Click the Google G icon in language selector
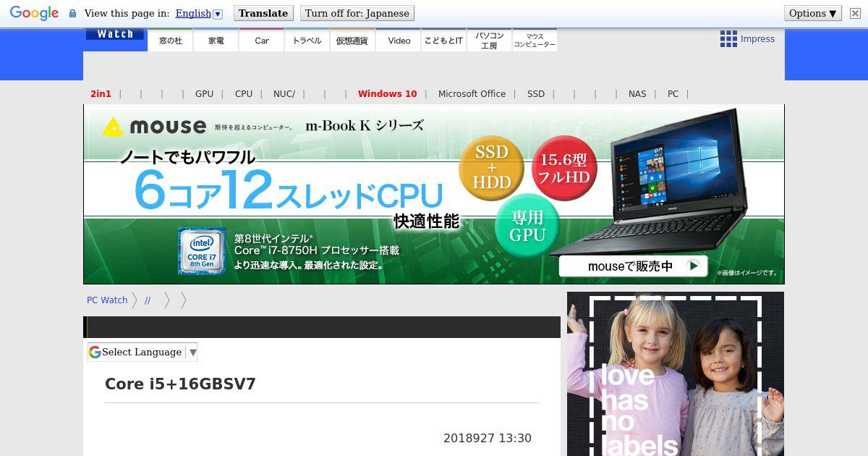Image resolution: width=868 pixels, height=456 pixels. 95,352
